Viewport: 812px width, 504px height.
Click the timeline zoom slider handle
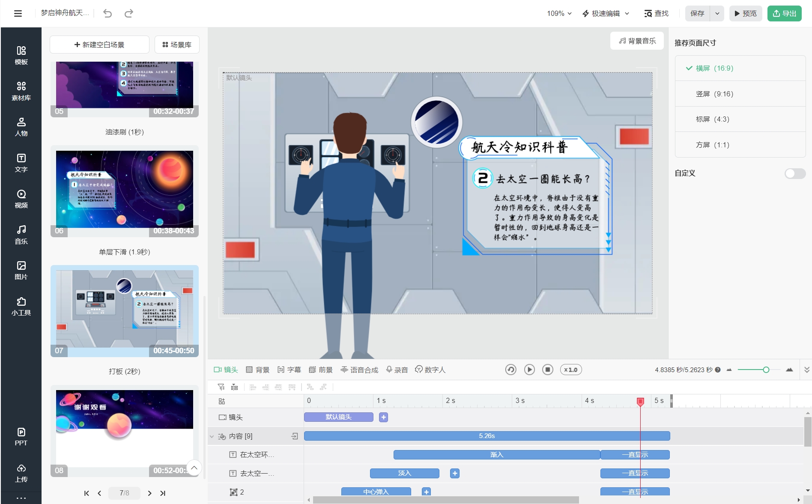click(x=766, y=370)
